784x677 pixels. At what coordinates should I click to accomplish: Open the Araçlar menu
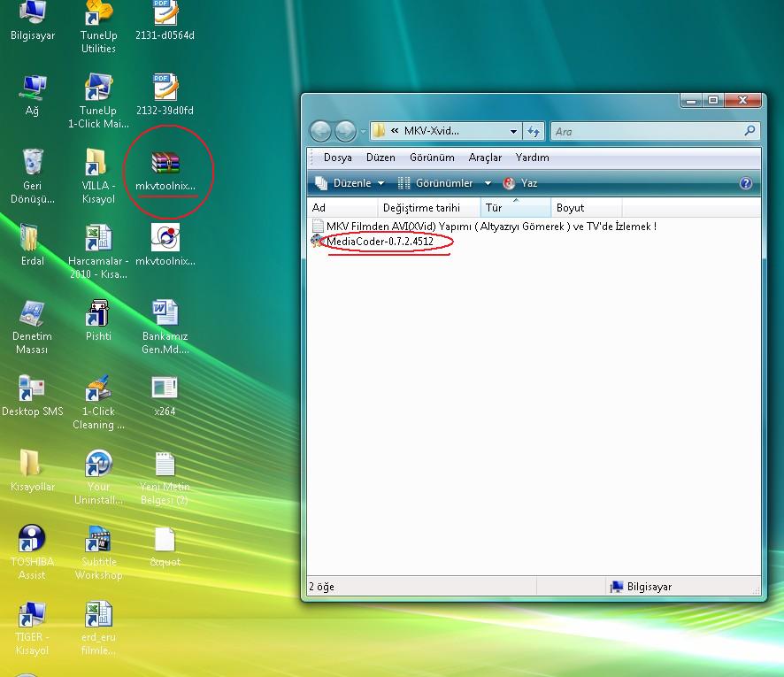[485, 158]
